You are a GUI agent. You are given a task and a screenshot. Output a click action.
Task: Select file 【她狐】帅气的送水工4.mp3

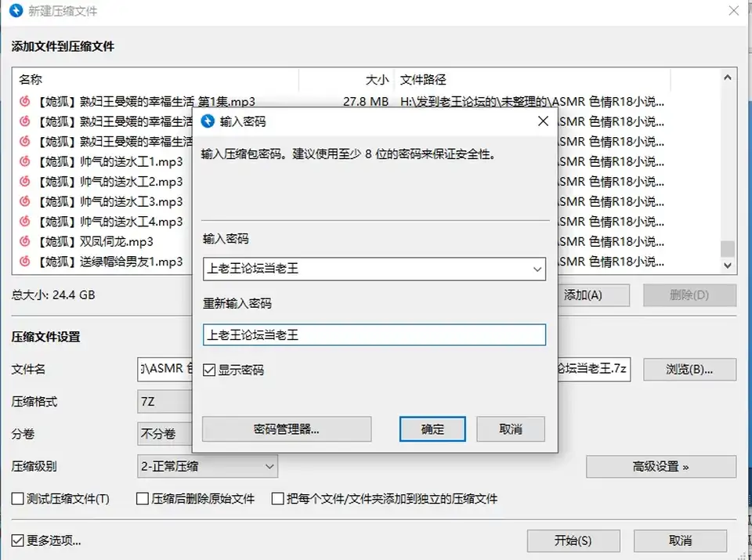click(x=110, y=222)
